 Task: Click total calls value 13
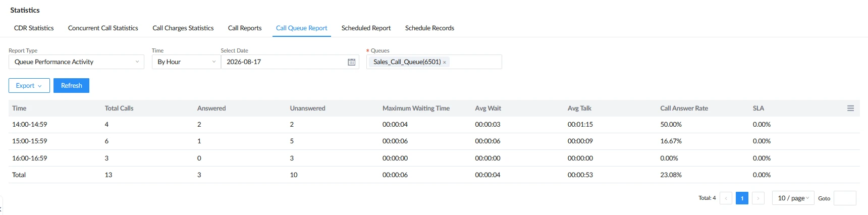[108, 175]
